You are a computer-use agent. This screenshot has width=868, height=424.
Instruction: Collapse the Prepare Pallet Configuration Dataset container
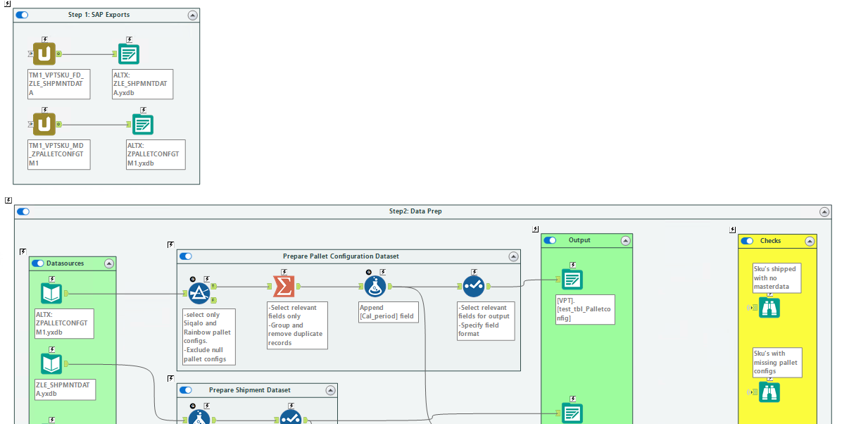point(513,256)
